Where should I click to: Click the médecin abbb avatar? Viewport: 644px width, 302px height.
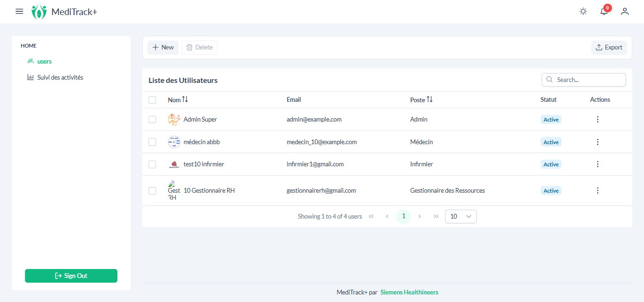pyautogui.click(x=174, y=142)
